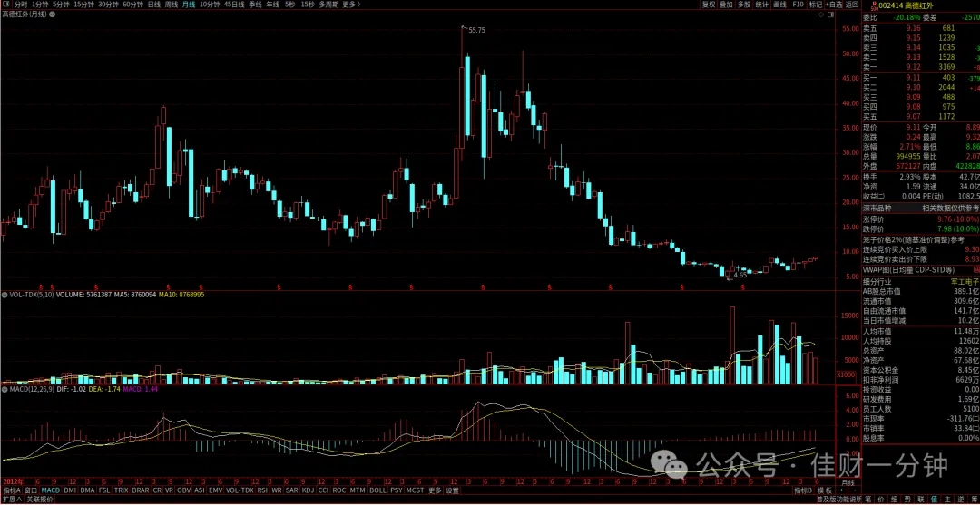Select the MACD indicator tab
Screen dimensions: 980x505
[x=50, y=490]
